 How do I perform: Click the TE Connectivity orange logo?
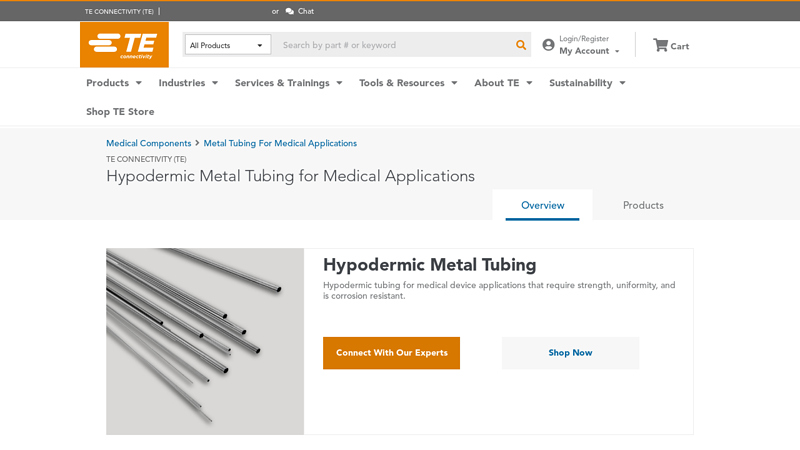click(124, 44)
